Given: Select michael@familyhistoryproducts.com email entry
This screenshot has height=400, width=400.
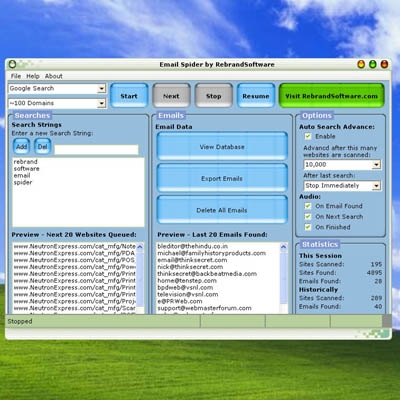Looking at the screenshot, I should pos(212,253).
